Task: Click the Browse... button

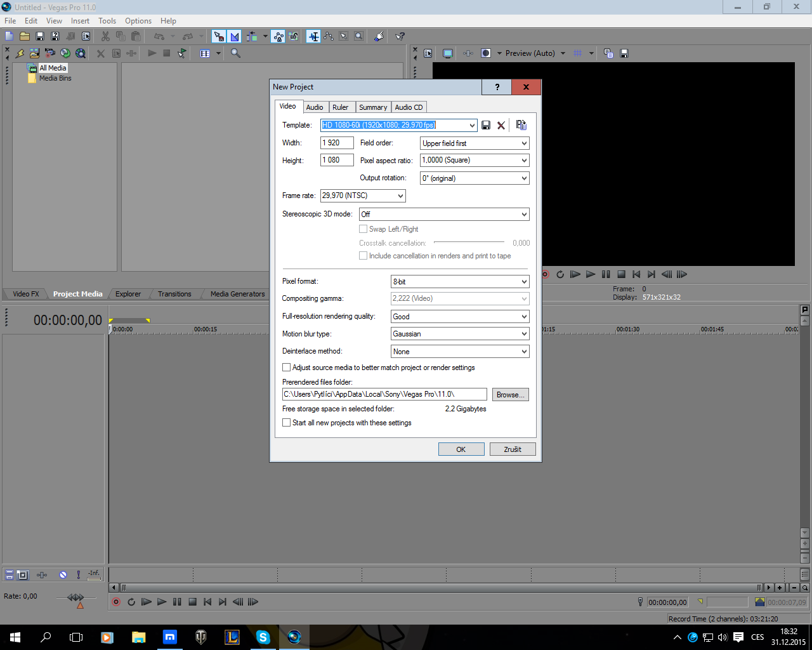Action: [510, 395]
